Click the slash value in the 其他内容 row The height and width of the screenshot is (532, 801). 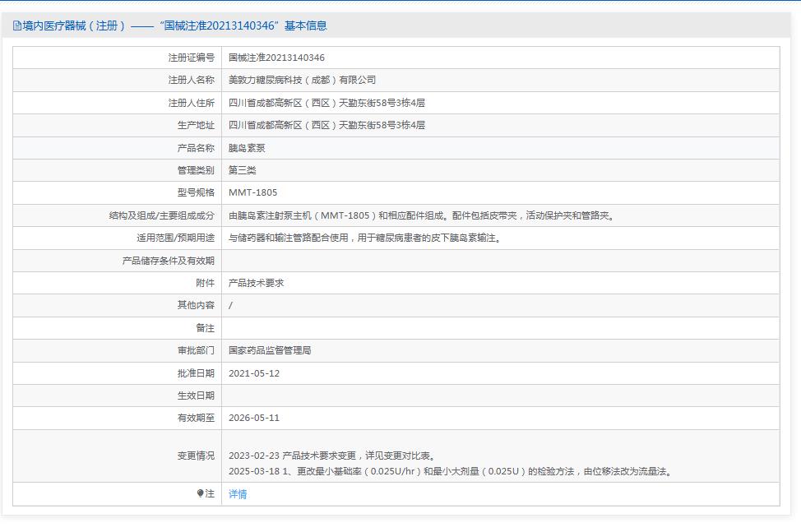tap(230, 305)
